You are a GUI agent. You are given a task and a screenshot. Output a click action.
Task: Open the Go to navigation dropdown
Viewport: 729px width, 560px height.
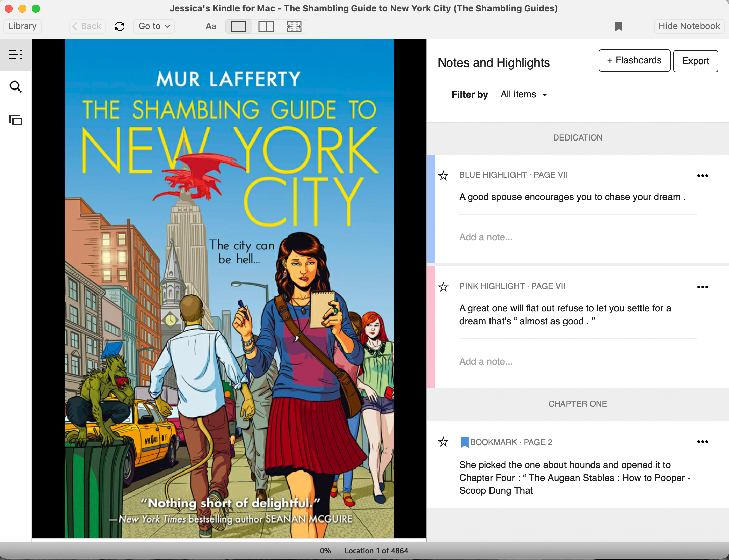click(x=153, y=26)
